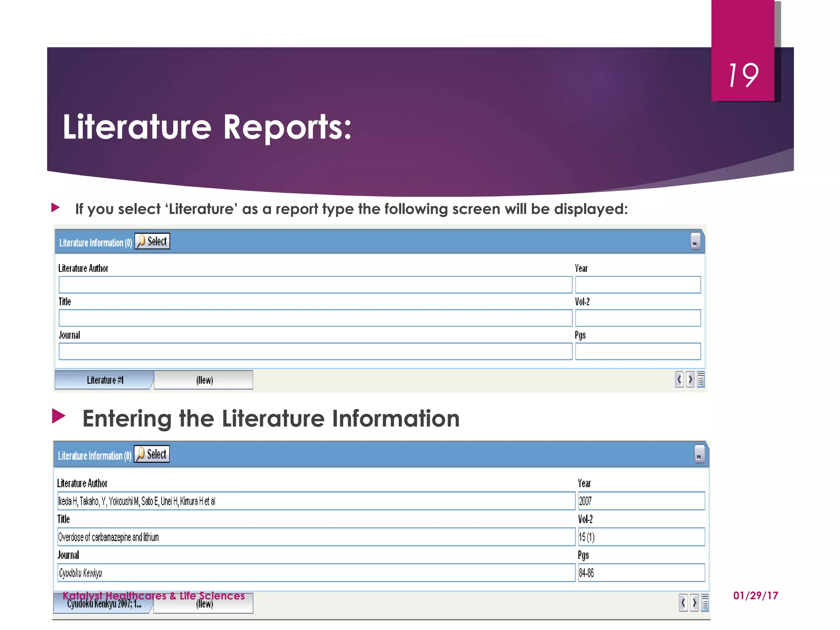
Task: Click the empty Journal field
Action: coord(315,352)
